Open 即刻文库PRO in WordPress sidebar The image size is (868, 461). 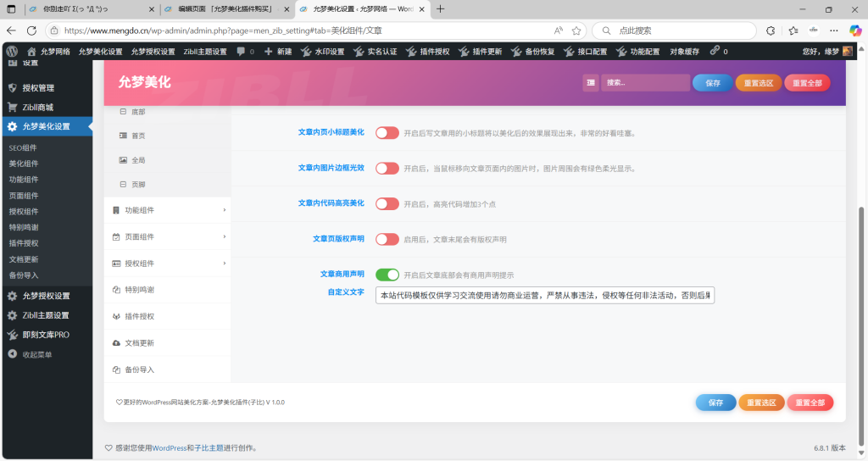point(47,335)
